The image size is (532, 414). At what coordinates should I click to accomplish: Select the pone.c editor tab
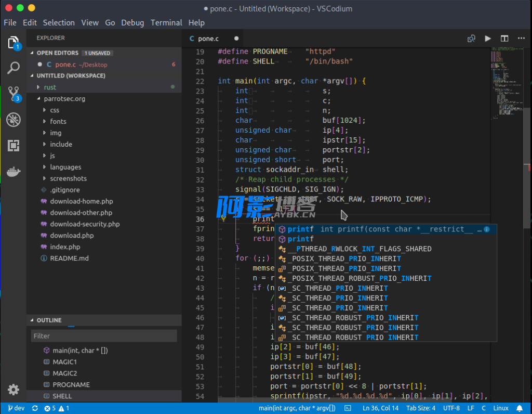[208, 38]
